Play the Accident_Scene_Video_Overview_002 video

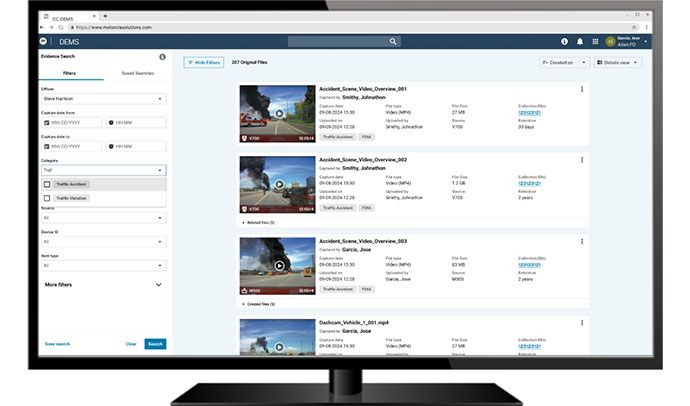[x=279, y=190]
